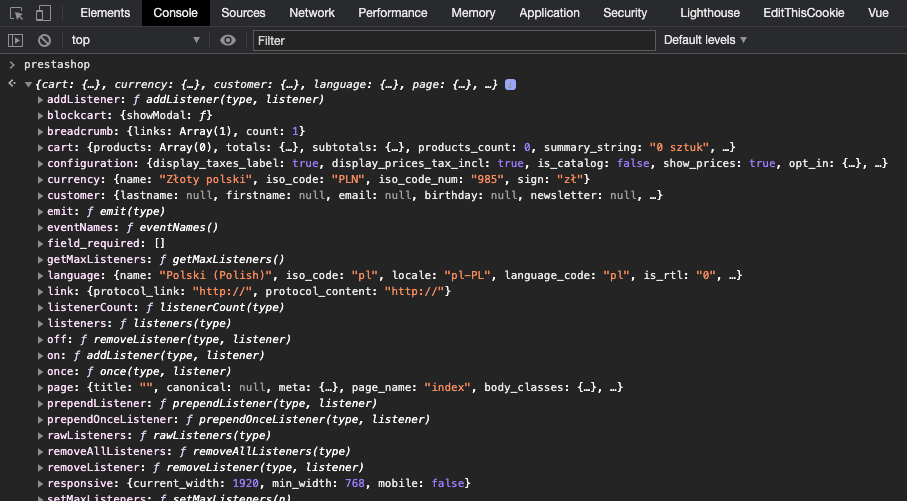Click the "Złoty polski" string value
The height and width of the screenshot is (501, 907).
(x=206, y=179)
